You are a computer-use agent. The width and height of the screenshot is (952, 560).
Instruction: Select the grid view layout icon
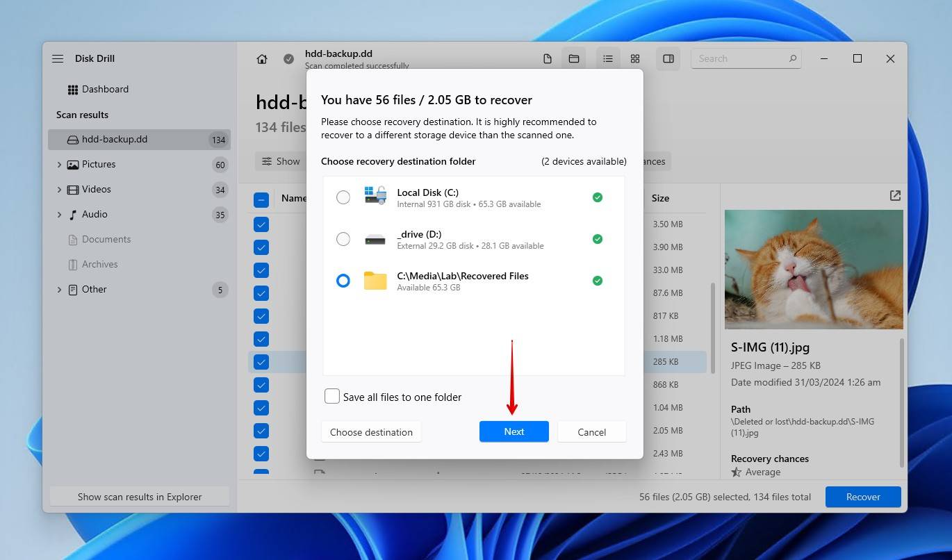click(x=635, y=59)
